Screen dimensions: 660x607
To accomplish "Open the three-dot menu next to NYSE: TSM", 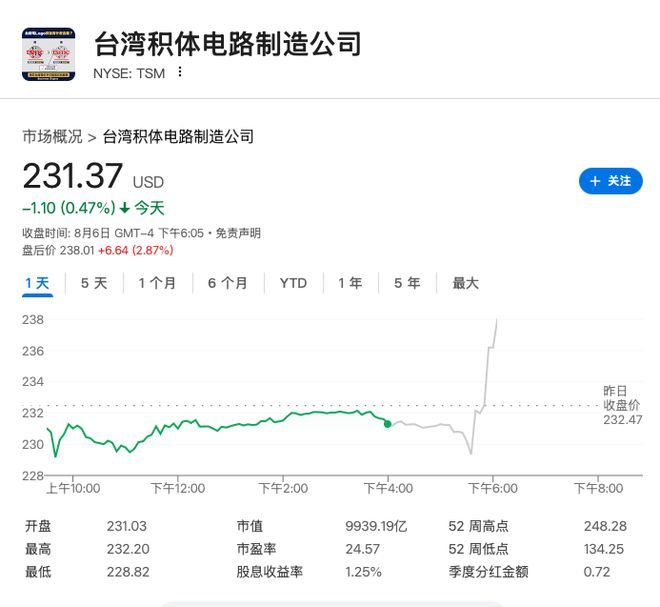I will pos(180,72).
